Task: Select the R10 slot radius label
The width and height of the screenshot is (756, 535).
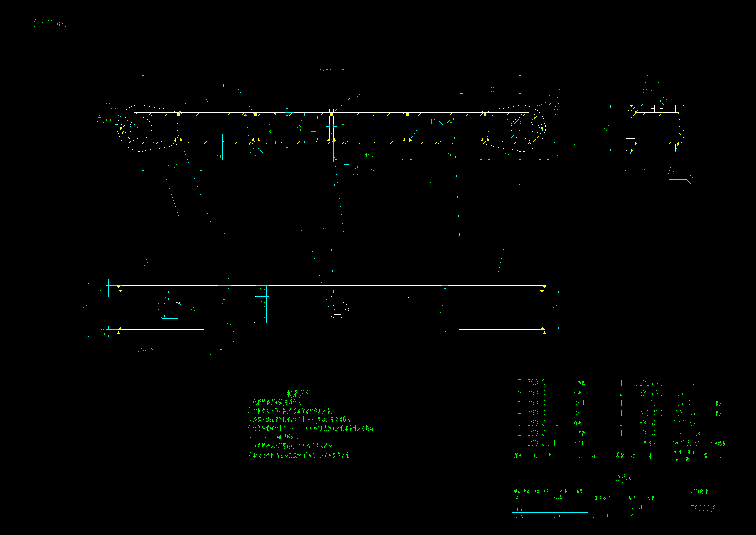Action: pos(194,311)
